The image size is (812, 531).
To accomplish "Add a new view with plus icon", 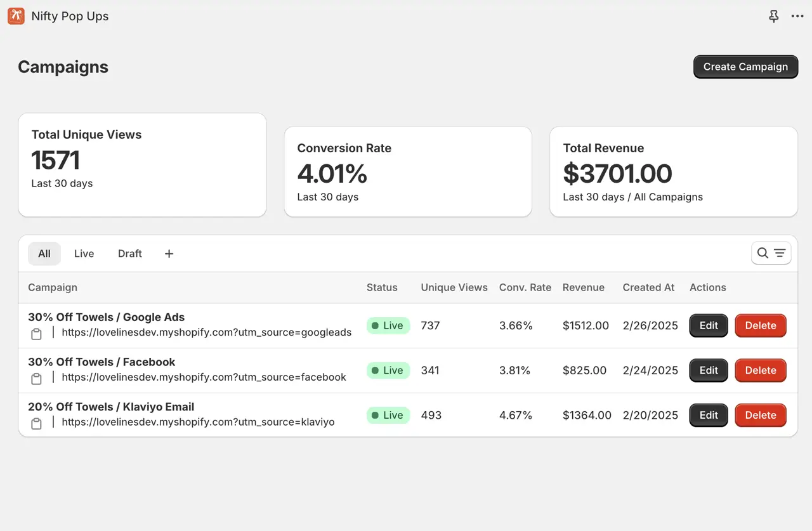I will [x=169, y=254].
